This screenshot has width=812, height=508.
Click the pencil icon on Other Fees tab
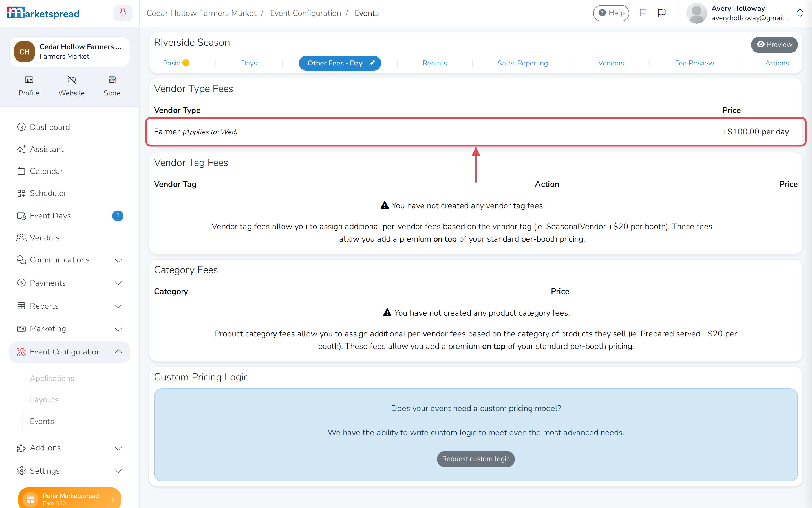coord(372,63)
